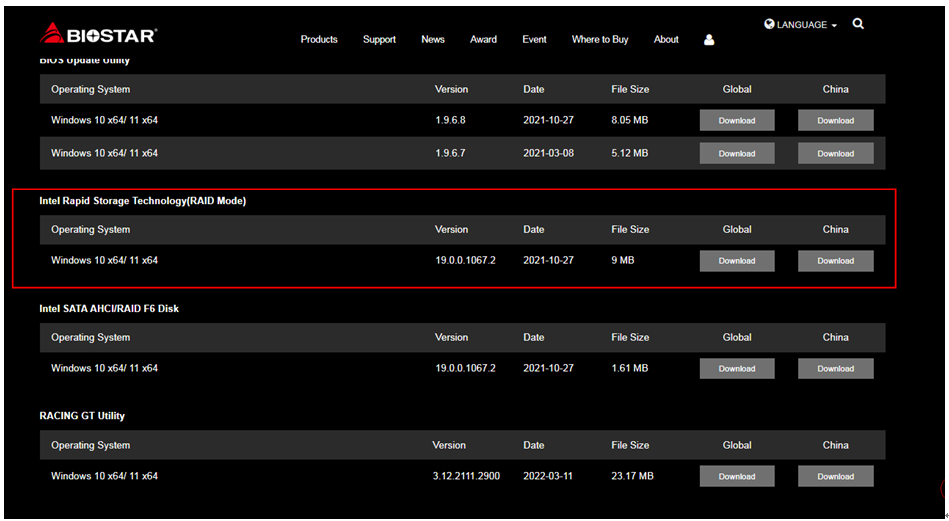Click the RACING GT Utility heading
Viewport: 949px width, 521px height.
[82, 416]
